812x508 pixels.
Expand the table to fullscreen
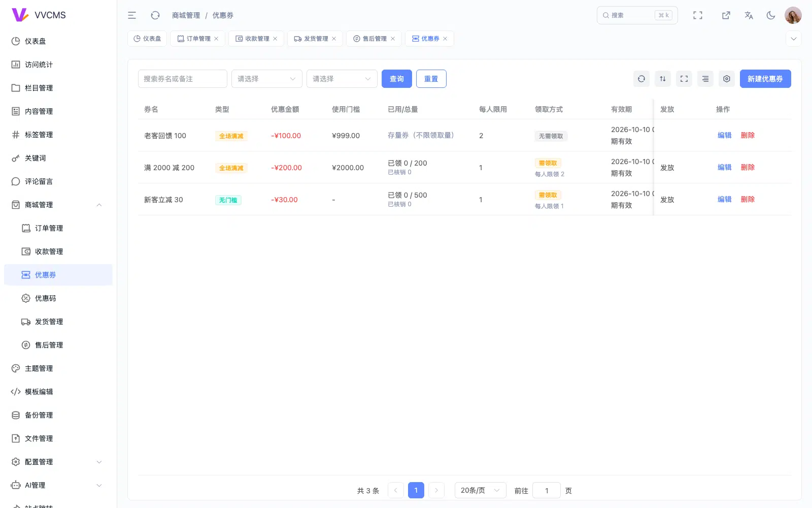coord(684,79)
